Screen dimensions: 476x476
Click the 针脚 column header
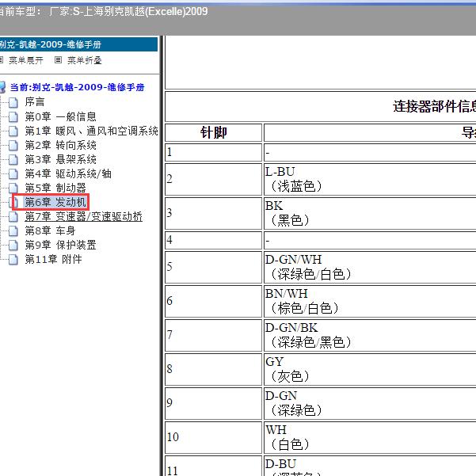[213, 132]
